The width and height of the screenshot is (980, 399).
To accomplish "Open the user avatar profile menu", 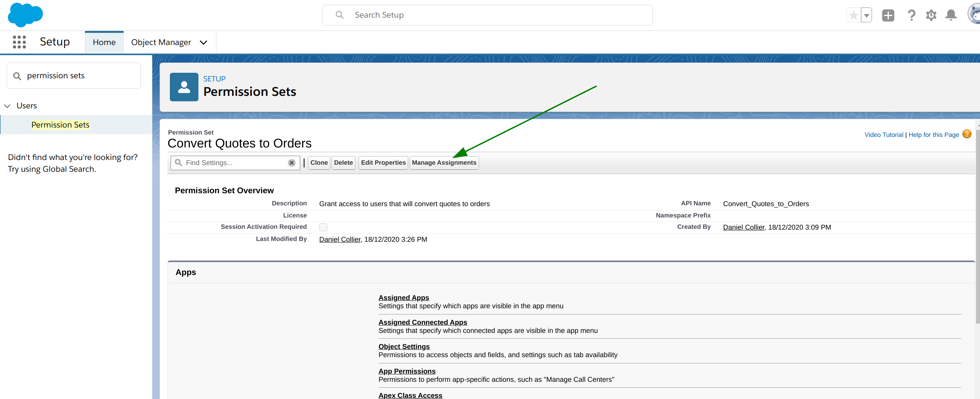I will click(x=975, y=14).
